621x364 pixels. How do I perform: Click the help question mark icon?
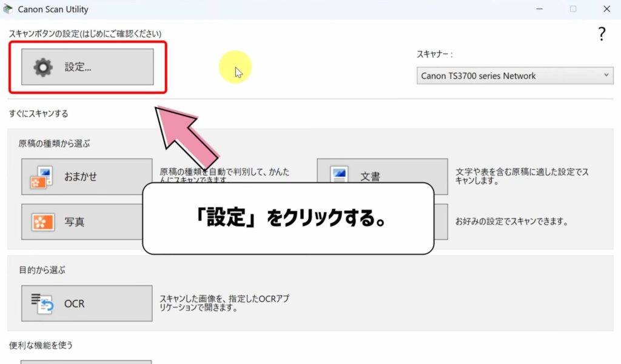click(601, 35)
